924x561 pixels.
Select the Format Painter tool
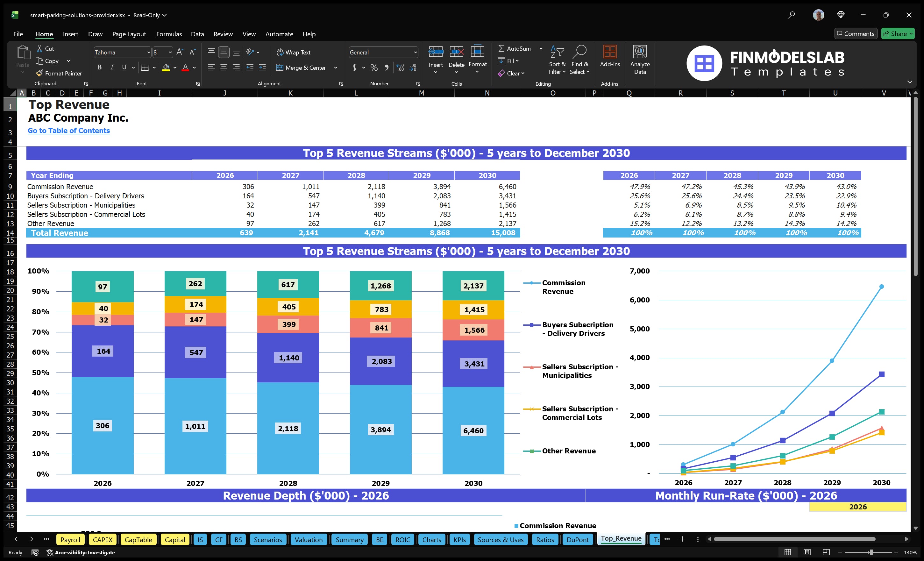[59, 74]
